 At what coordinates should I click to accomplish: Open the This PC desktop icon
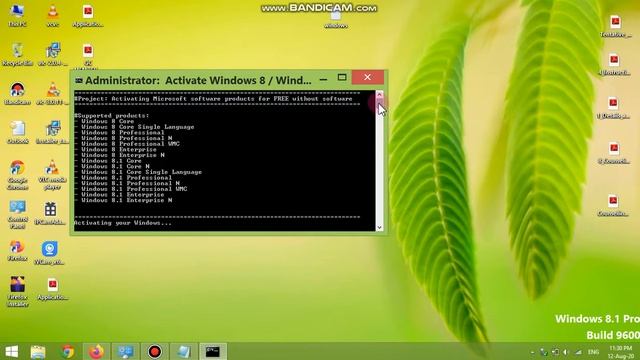[17, 15]
